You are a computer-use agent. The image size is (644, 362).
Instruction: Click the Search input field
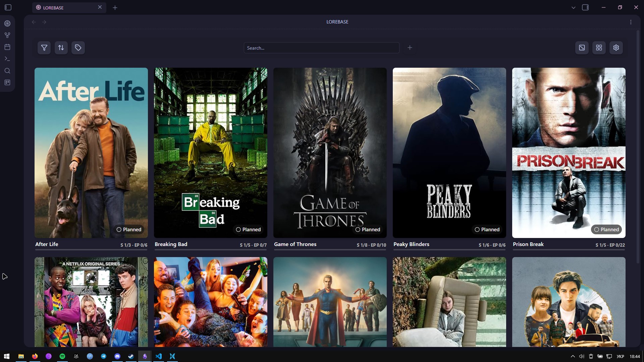click(x=321, y=48)
